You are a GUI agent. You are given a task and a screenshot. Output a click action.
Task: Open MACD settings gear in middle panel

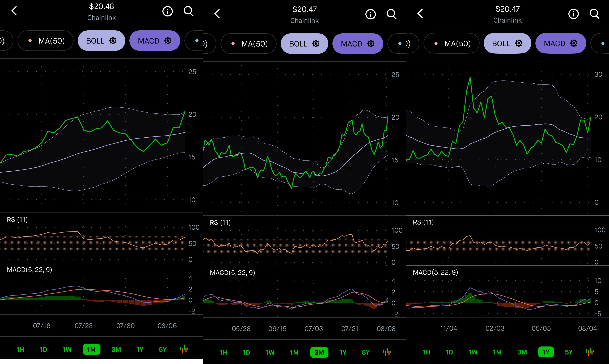pyautogui.click(x=371, y=44)
